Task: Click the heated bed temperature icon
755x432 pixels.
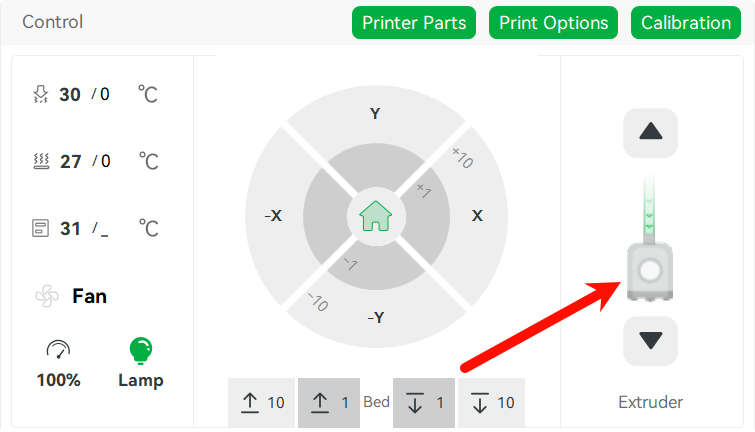Action: pos(41,161)
